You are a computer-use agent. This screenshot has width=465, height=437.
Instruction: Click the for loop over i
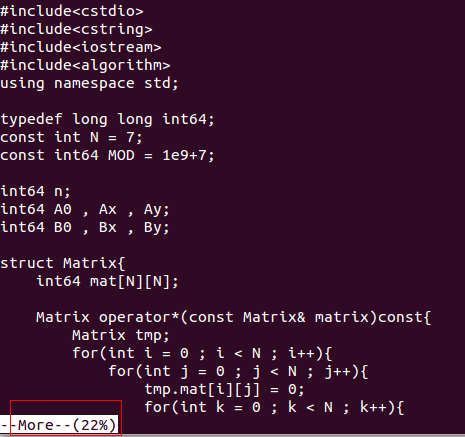click(x=202, y=353)
